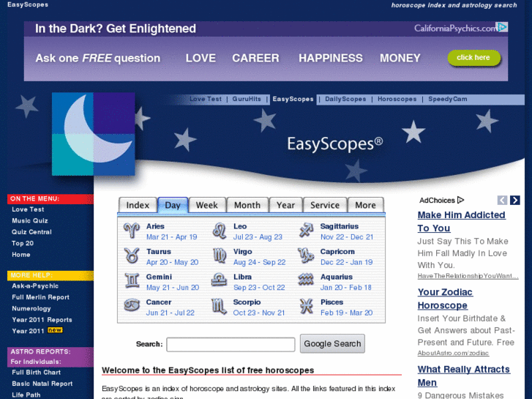Image resolution: width=532 pixels, height=399 pixels.
Task: Click the Scorpio sign name link
Action: pyautogui.click(x=247, y=302)
